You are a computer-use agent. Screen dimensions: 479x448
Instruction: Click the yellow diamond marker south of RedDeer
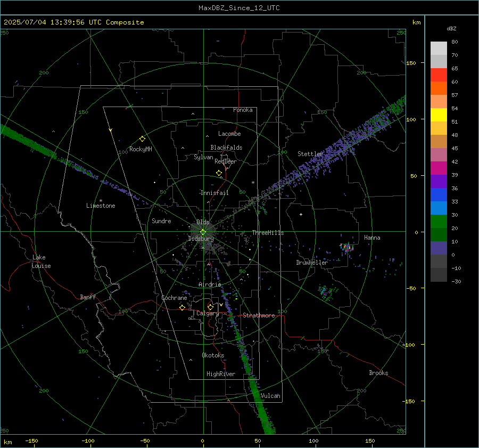[219, 173]
